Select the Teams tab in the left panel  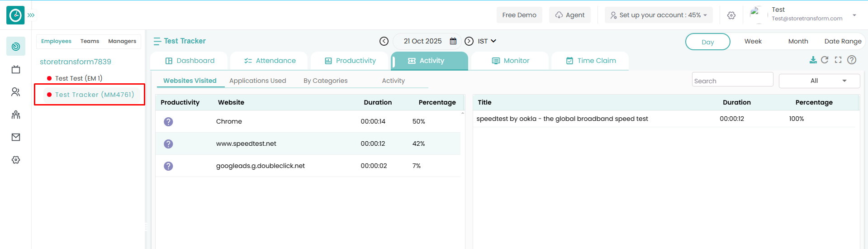[90, 41]
